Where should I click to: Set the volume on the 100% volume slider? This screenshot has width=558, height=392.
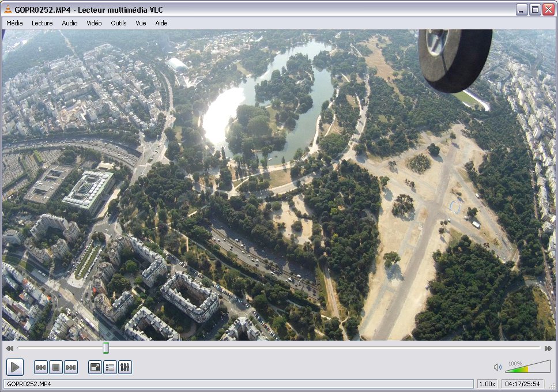528,367
